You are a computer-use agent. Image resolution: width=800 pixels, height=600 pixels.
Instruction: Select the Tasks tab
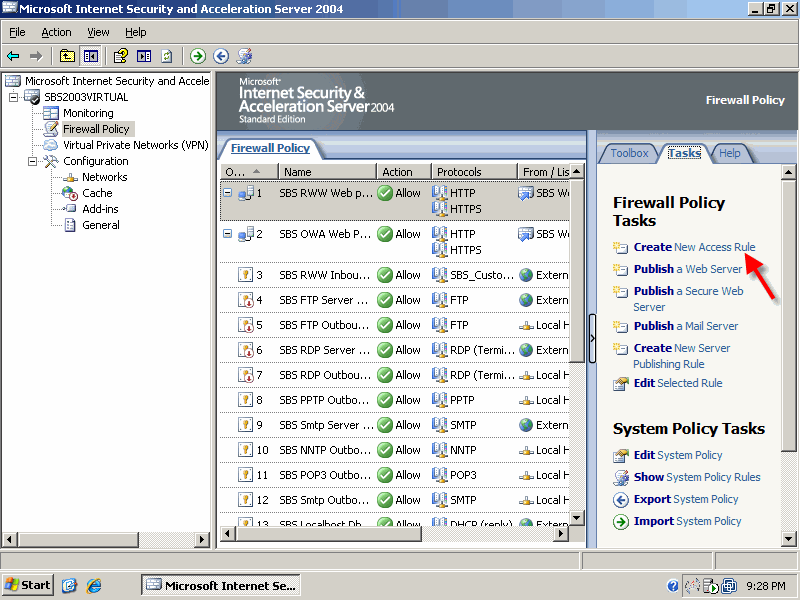coord(684,153)
